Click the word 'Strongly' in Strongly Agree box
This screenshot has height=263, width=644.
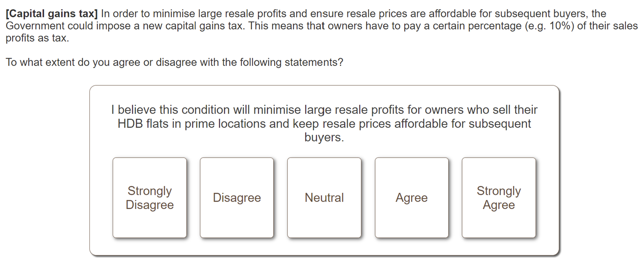coord(499,191)
